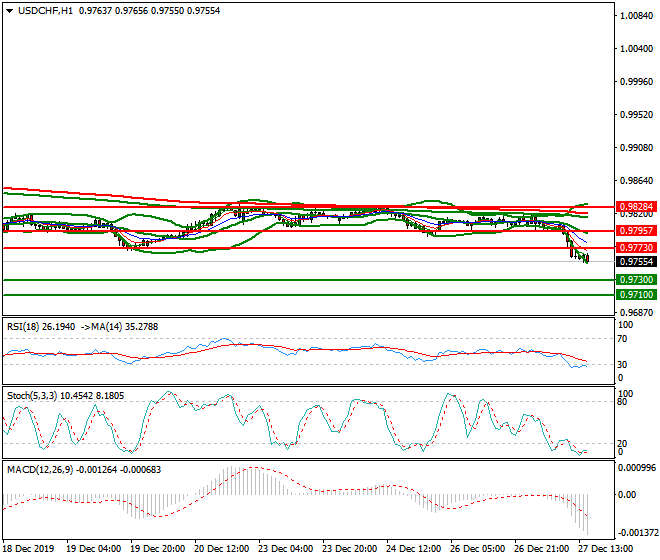Click the green horizontal line at 0.97300

[x=300, y=280]
